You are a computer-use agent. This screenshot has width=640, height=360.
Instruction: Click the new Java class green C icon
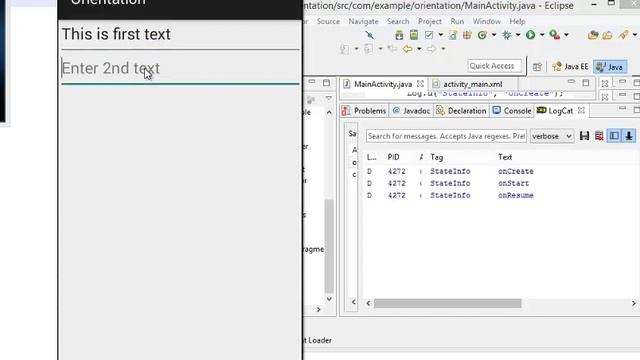tap(482, 35)
